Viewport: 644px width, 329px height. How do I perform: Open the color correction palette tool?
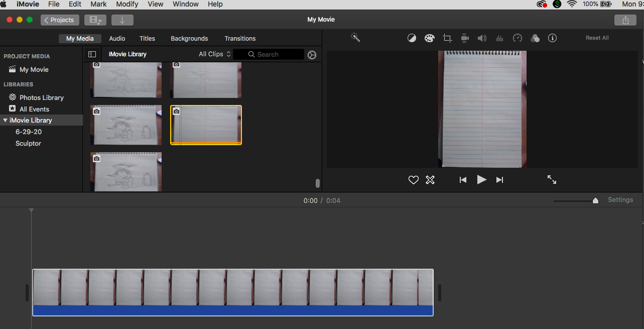[429, 38]
